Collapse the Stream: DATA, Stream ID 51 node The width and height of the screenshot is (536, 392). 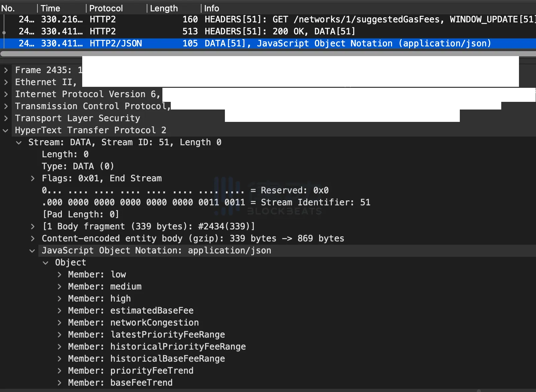19,143
